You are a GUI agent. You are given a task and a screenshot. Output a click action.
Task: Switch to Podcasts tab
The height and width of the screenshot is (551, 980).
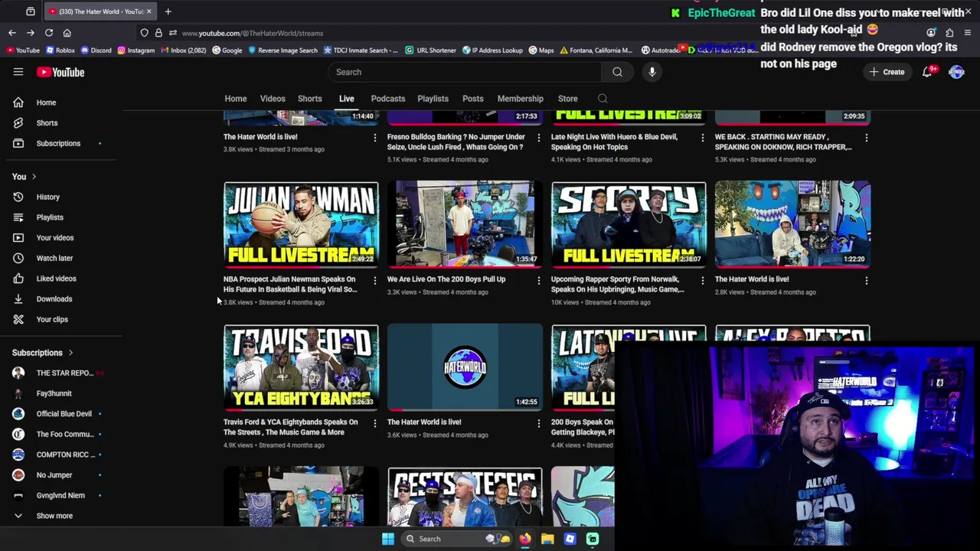(x=388, y=99)
